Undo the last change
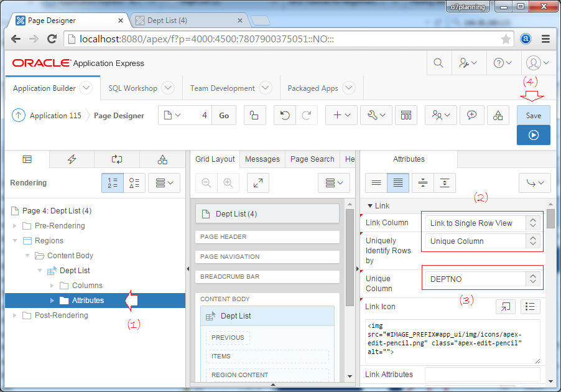The width and height of the screenshot is (561, 392). tap(285, 115)
